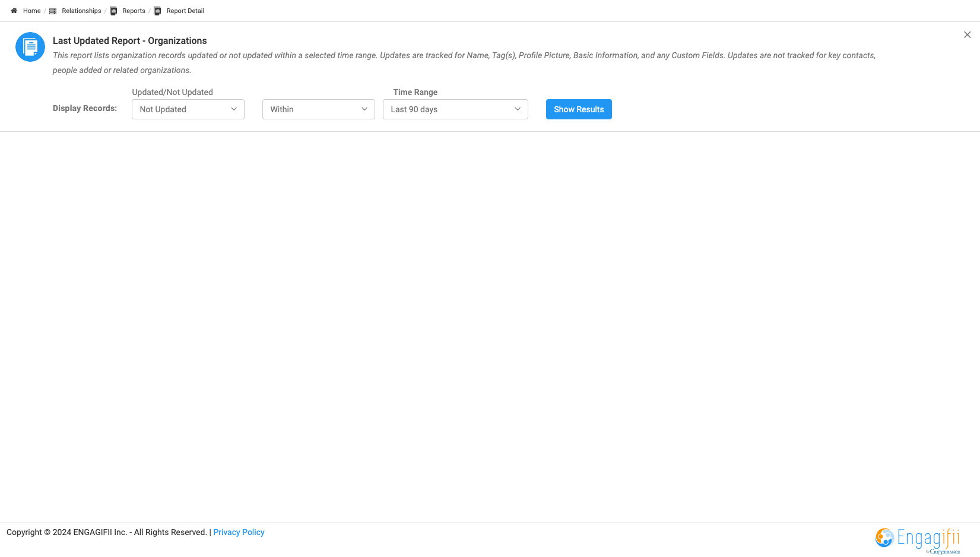The width and height of the screenshot is (980, 557).
Task: Click the Engagifii logo in footer
Action: coord(918,540)
